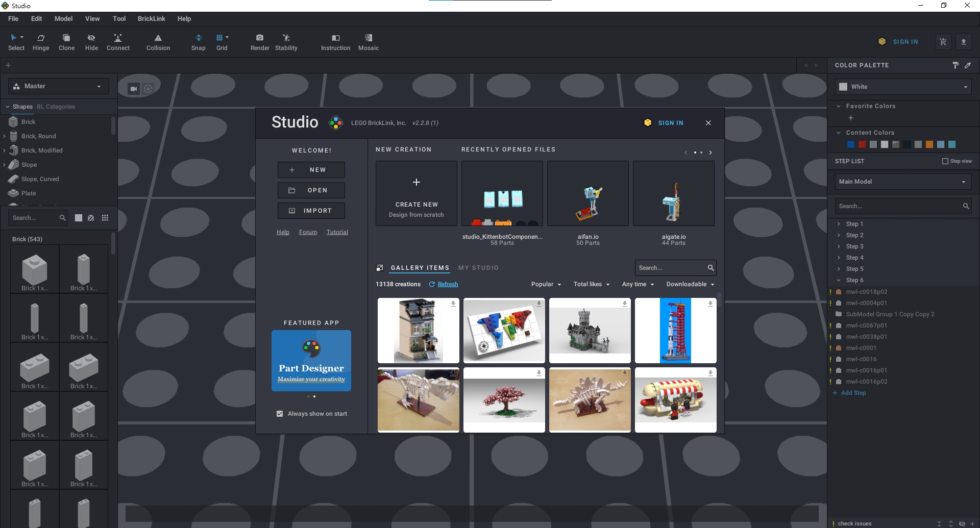This screenshot has width=980, height=528.
Task: Switch to the MY STUDIO tab
Action: pos(478,268)
